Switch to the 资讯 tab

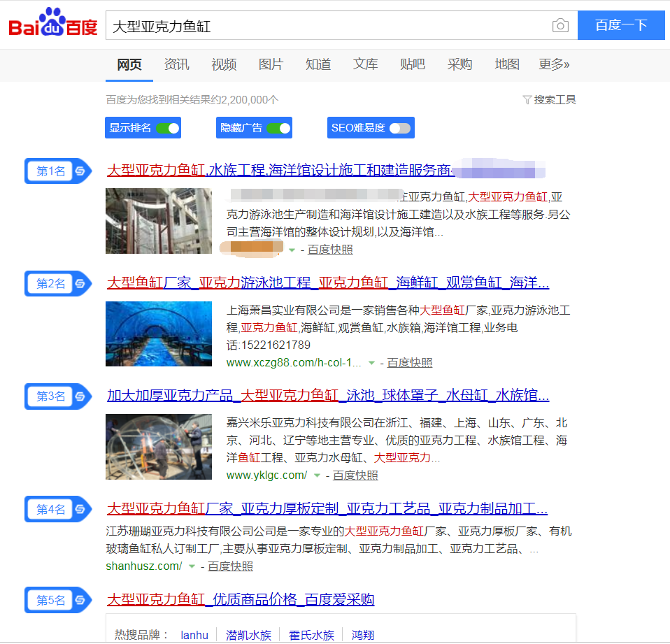(176, 64)
